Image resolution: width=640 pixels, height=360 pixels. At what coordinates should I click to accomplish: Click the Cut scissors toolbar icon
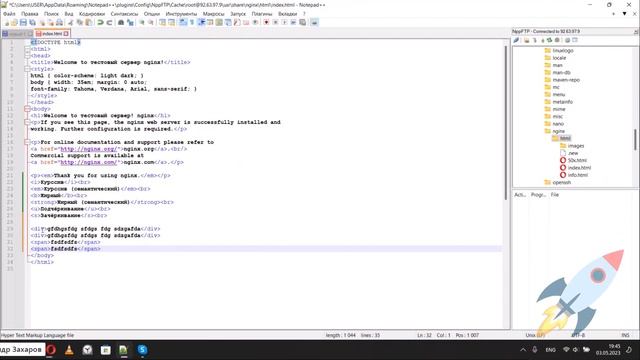(x=70, y=22)
